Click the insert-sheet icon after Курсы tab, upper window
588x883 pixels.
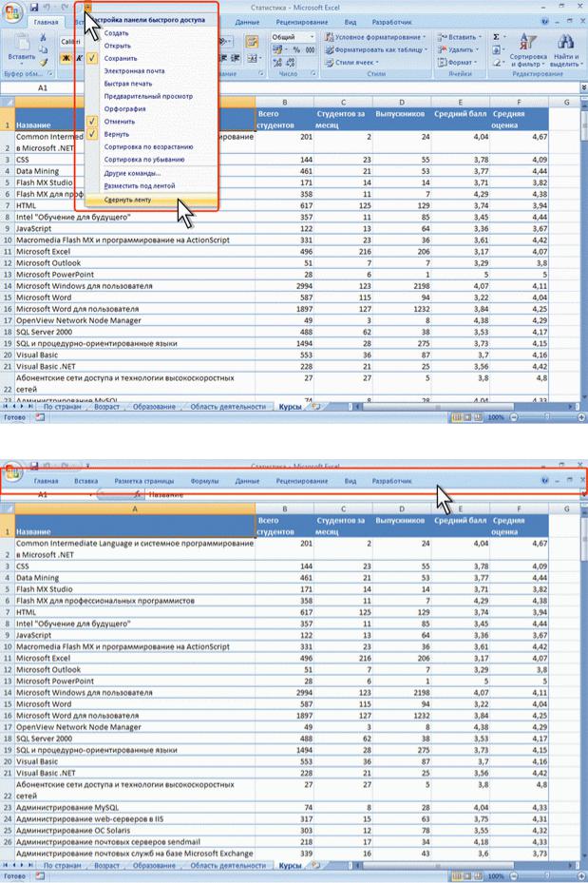point(316,406)
